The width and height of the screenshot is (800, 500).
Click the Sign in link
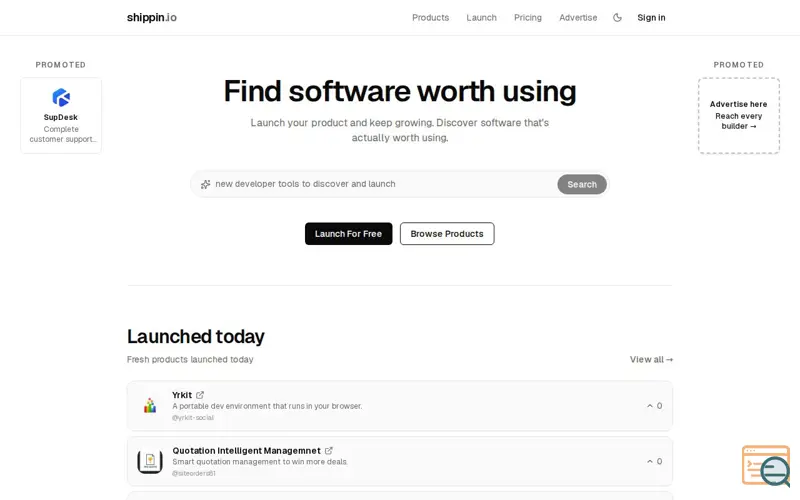tap(651, 17)
